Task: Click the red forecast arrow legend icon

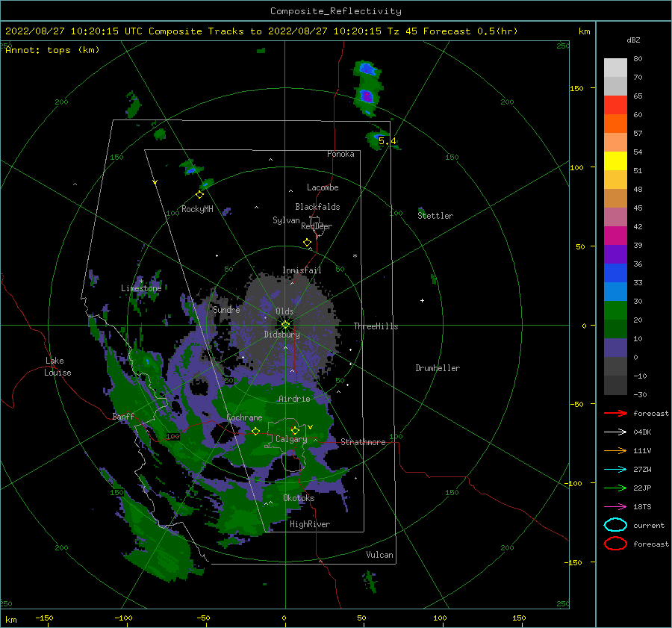Action: 615,413
